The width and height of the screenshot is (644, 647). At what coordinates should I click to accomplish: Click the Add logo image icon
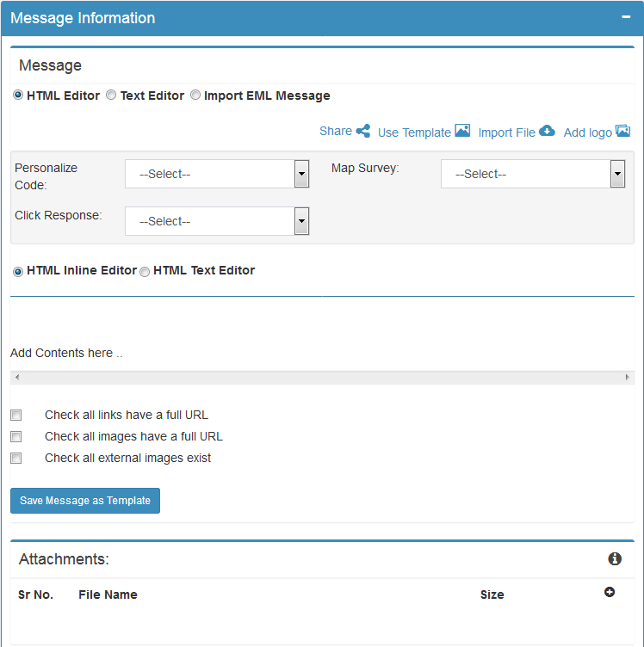(x=623, y=131)
